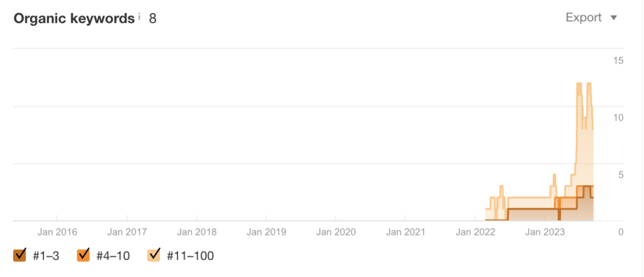Click the Jan 2016 axis label
Viewport: 644px width, 277px height.
click(57, 232)
